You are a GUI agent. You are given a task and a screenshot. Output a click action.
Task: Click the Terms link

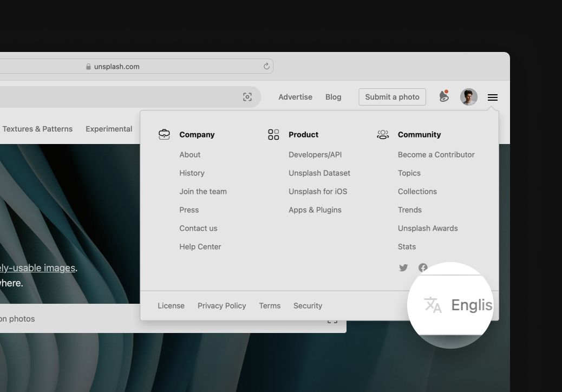coord(270,306)
